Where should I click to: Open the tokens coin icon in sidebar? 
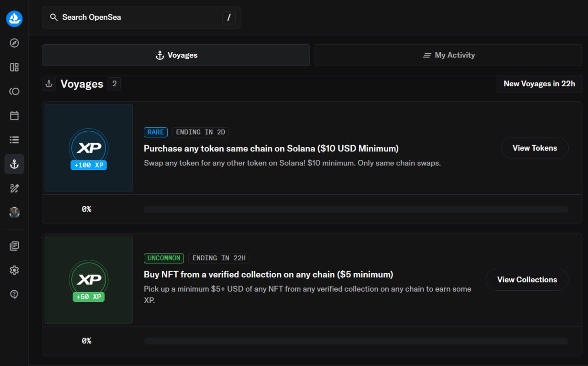14,91
